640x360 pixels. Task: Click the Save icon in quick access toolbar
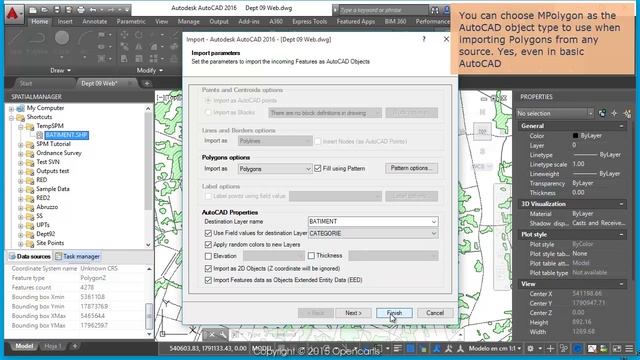coord(57,9)
